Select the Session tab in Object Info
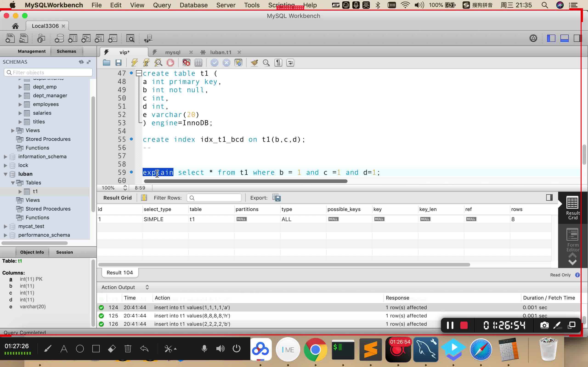This screenshot has width=588, height=367. 64,252
